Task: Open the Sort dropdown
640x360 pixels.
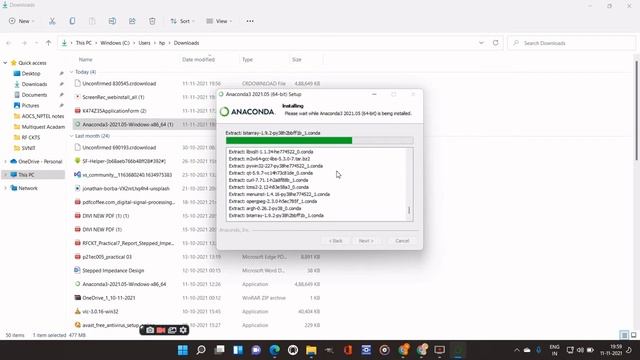Action: [182, 21]
